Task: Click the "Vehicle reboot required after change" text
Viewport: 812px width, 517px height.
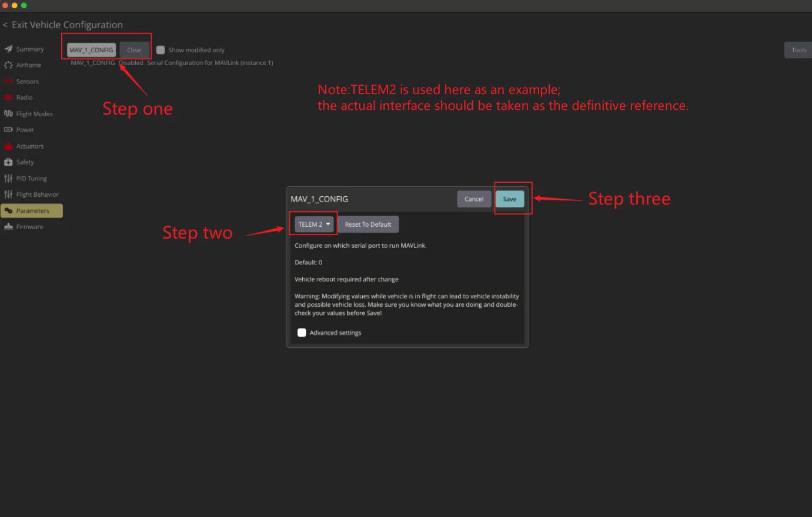Action: pyautogui.click(x=346, y=279)
